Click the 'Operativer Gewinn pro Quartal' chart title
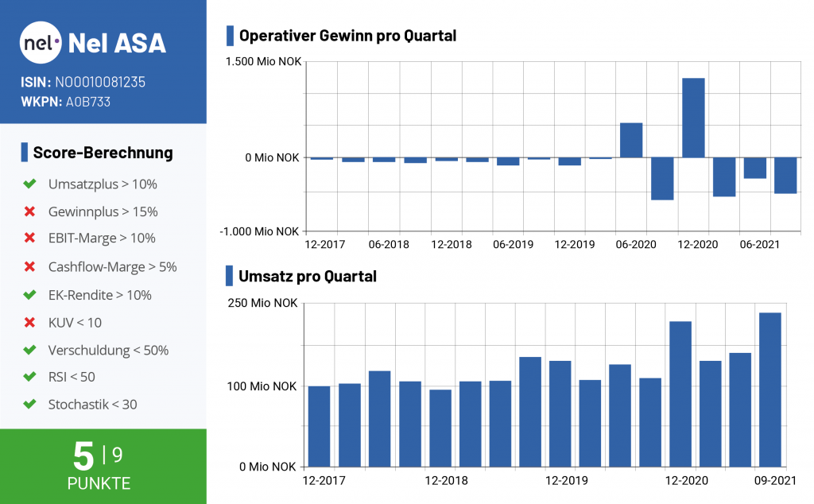 347,36
